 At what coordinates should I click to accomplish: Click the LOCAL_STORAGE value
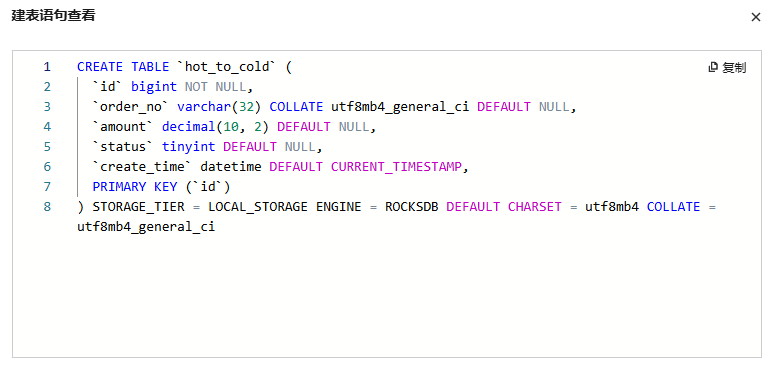[258, 207]
